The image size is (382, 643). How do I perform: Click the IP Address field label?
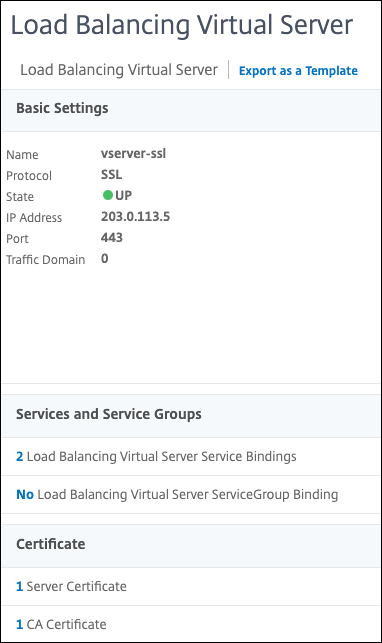click(34, 218)
